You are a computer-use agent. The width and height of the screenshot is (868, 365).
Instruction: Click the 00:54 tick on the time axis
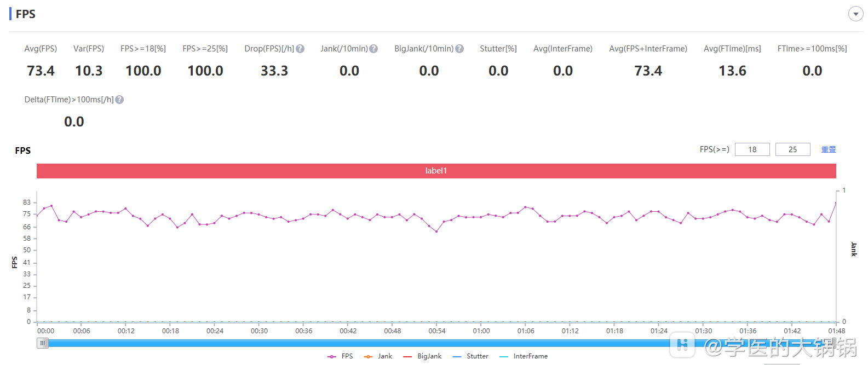coord(437,331)
